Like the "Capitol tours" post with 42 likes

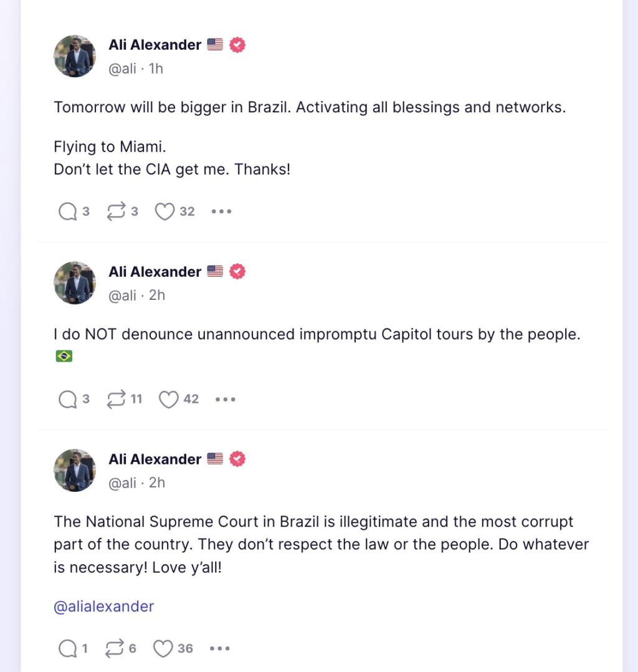coord(169,400)
